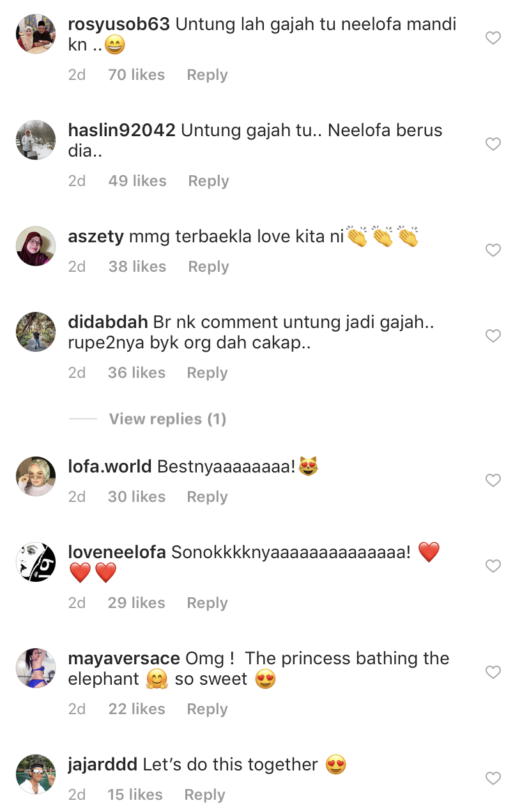Tap the heart beside haslin92042's comment

493,144
